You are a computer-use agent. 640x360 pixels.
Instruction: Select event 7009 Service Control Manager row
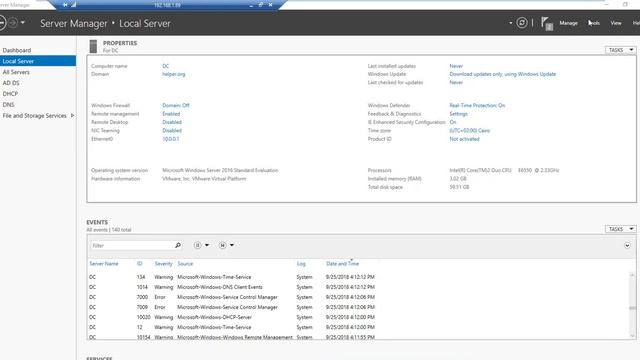point(232,307)
